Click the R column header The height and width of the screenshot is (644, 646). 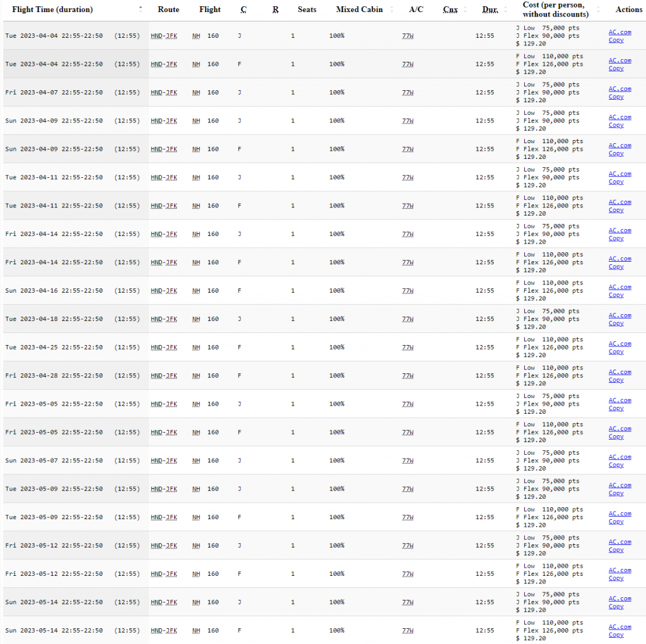tap(275, 9)
